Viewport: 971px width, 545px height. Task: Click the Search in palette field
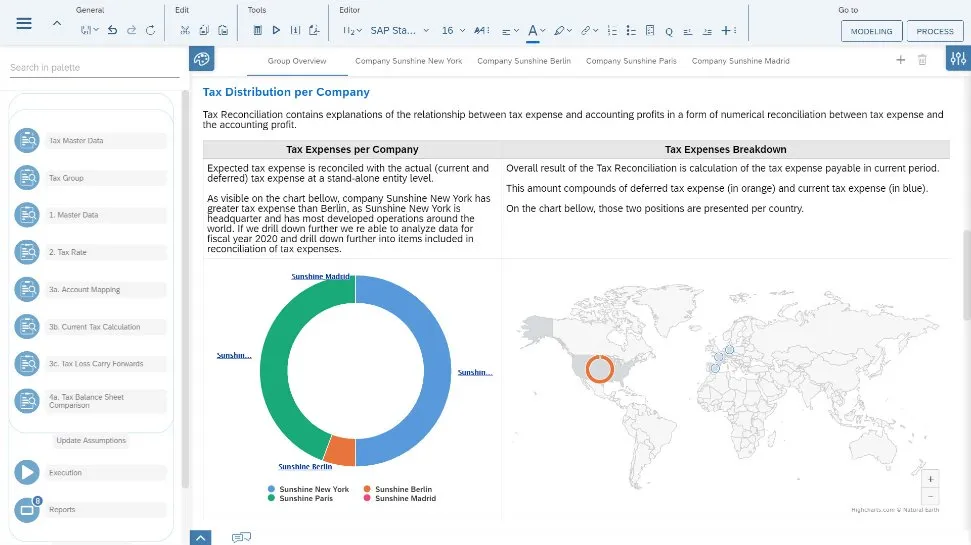coord(94,68)
